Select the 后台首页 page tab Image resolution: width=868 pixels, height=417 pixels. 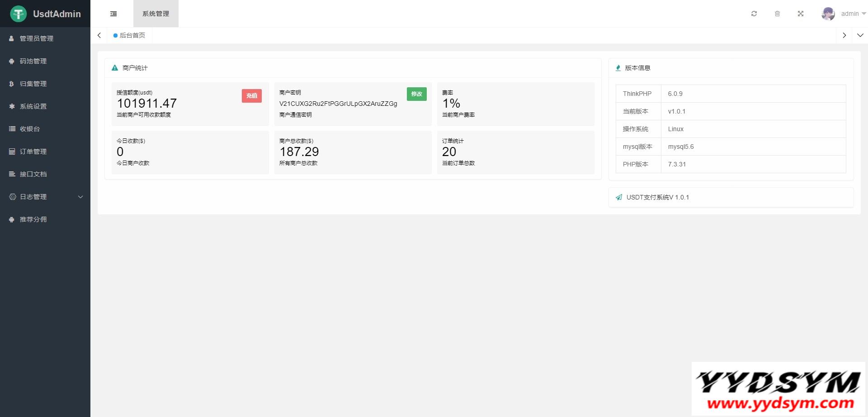(132, 35)
